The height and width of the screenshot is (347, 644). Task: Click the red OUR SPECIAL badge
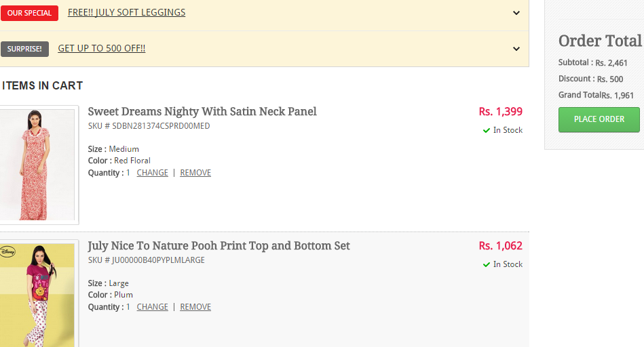tap(29, 13)
